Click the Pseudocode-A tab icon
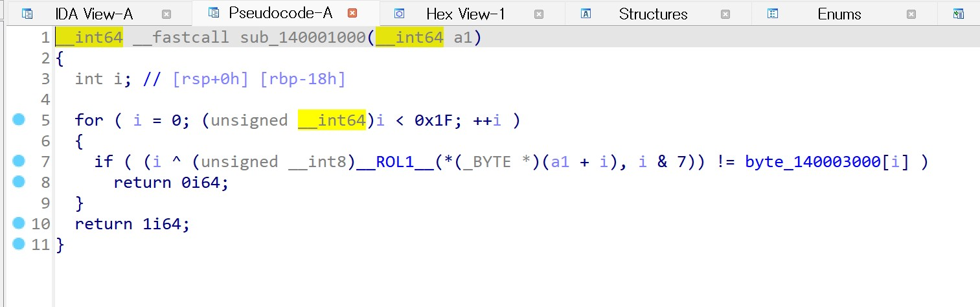980x307 pixels. point(213,12)
